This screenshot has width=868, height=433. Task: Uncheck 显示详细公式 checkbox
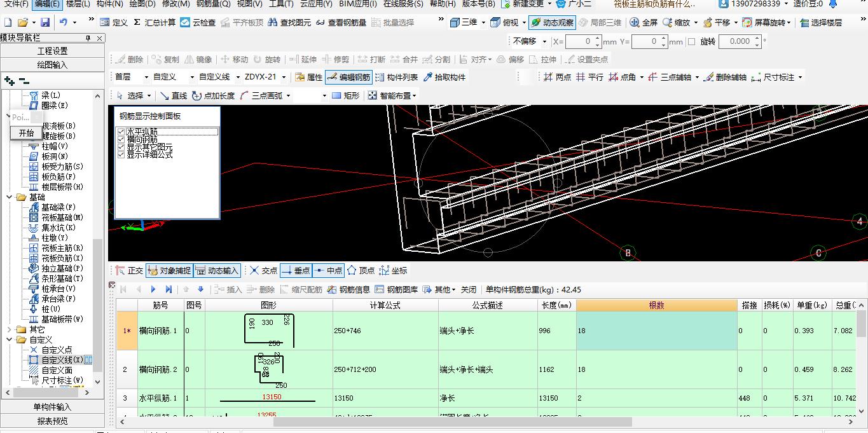click(121, 155)
